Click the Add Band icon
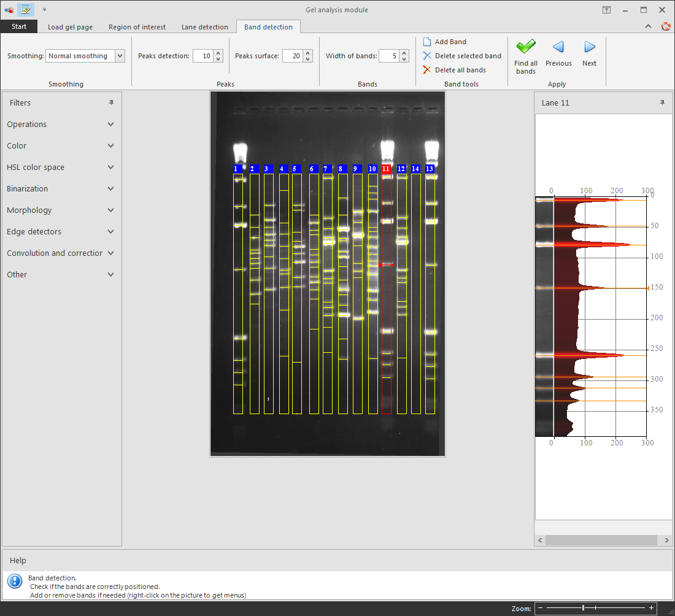The height and width of the screenshot is (616, 675). pos(426,42)
